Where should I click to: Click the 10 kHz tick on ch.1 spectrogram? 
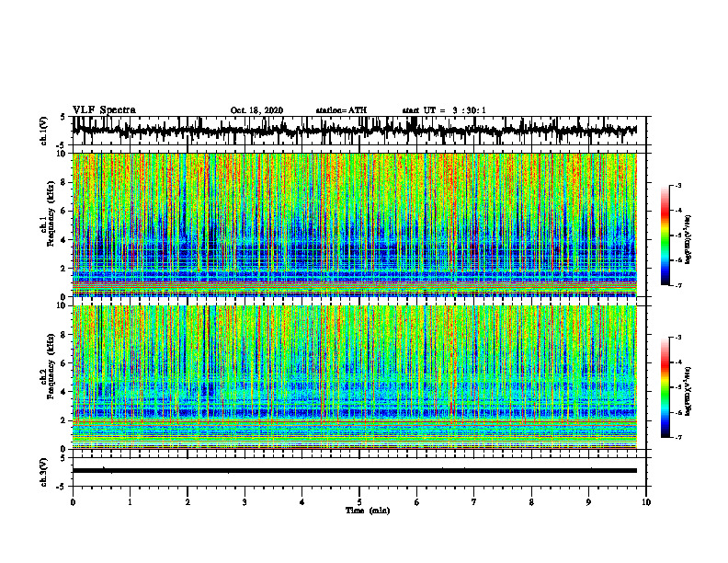click(62, 154)
